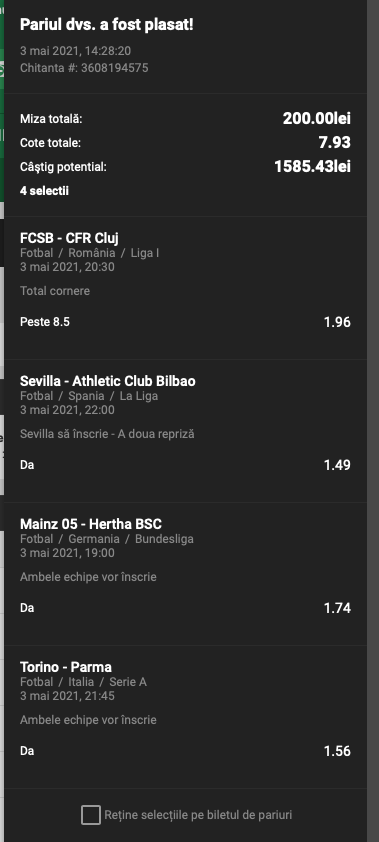Click the 'Reține selecțiile pe biletul de pariuri' label
The image size is (379, 842).
coord(198,815)
